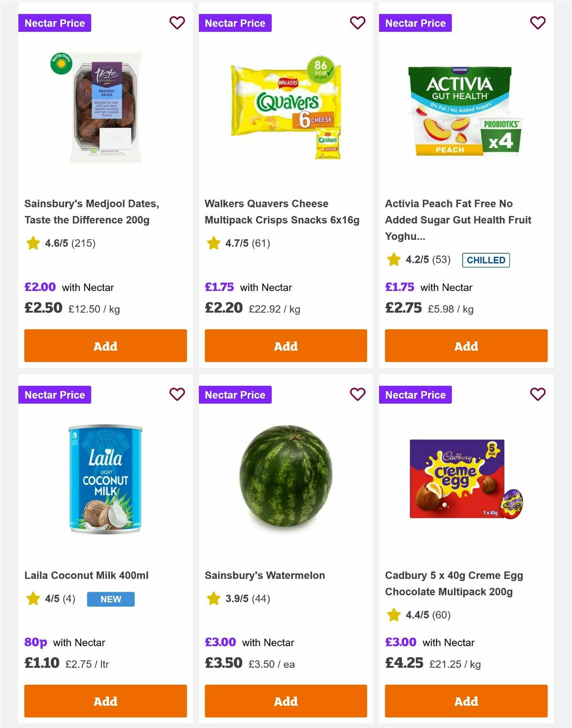Favourite the Walkers Quavers product
Viewport: 572px width, 728px height.
(x=357, y=23)
